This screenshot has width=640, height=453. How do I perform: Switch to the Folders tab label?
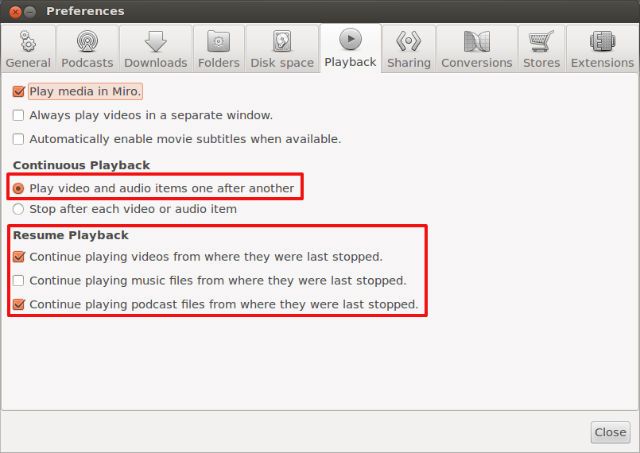218,63
